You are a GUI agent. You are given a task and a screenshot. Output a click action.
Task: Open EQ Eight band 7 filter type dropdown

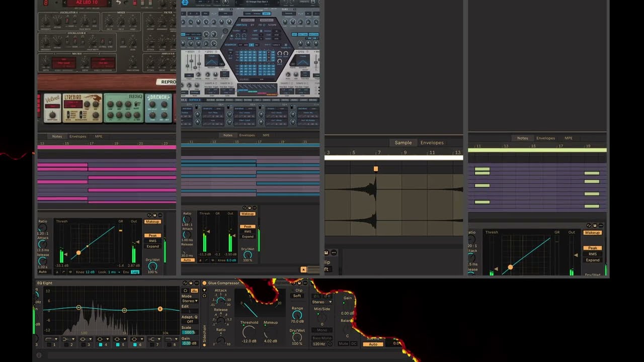[153, 339]
